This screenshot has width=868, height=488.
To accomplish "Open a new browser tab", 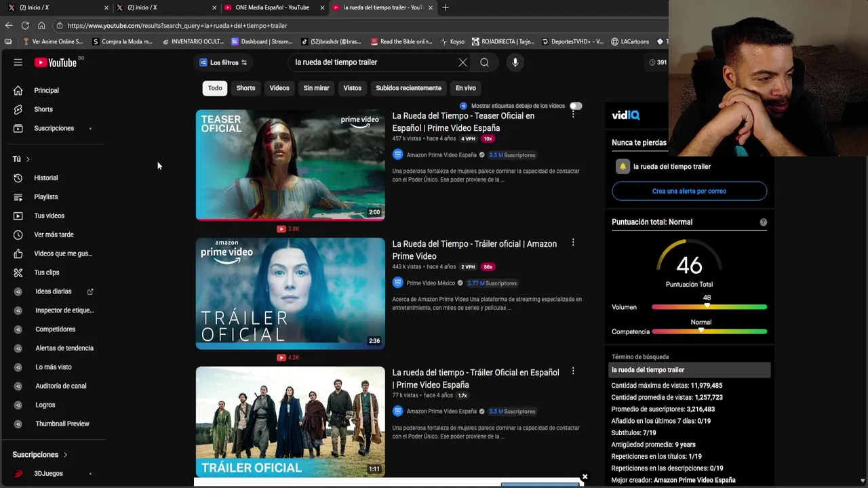I will tap(446, 7).
